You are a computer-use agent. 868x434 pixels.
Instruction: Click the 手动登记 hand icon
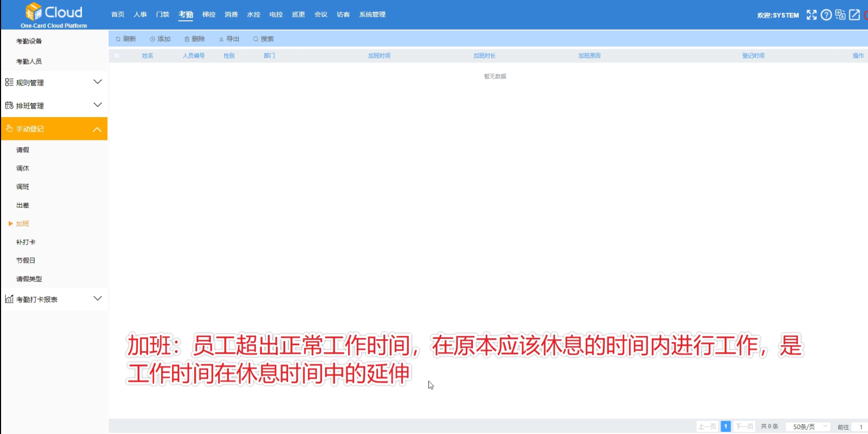click(x=9, y=128)
